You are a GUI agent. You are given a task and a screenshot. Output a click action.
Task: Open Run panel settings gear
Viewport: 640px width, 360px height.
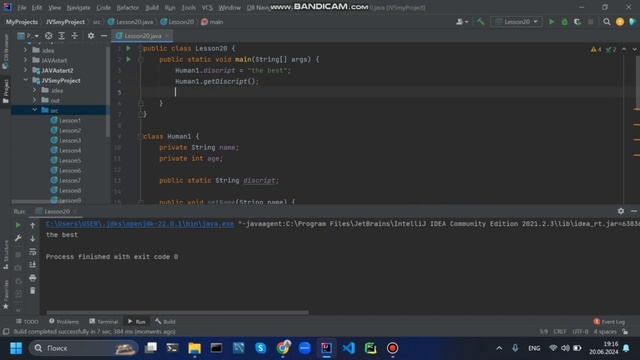click(x=620, y=211)
